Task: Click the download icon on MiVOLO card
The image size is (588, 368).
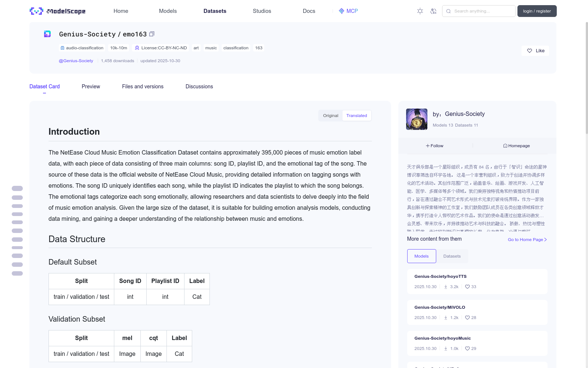Action: 446,318
